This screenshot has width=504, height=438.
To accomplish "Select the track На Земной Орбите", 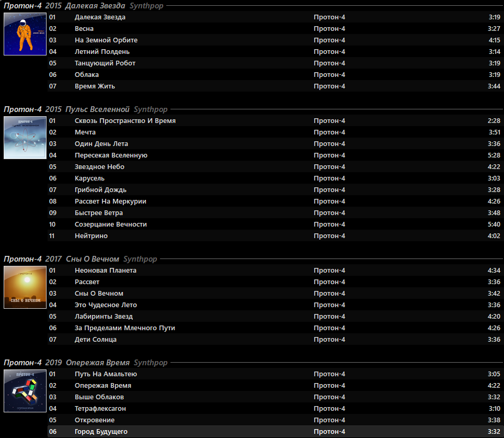I will [106, 40].
